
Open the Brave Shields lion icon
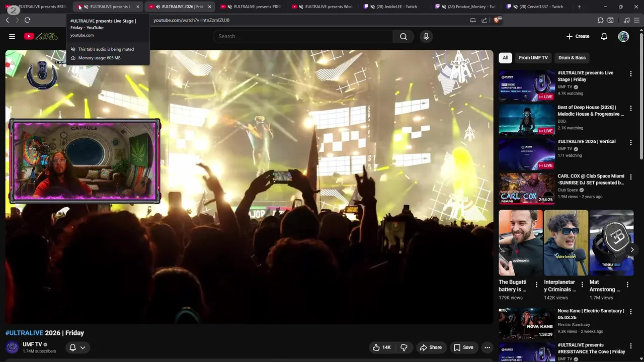497,20
